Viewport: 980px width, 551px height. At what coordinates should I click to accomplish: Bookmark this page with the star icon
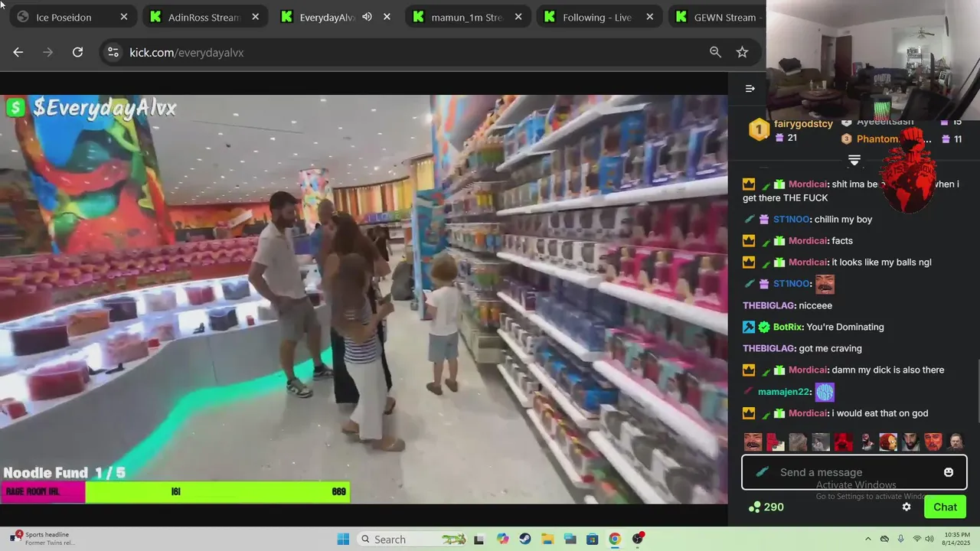[742, 52]
